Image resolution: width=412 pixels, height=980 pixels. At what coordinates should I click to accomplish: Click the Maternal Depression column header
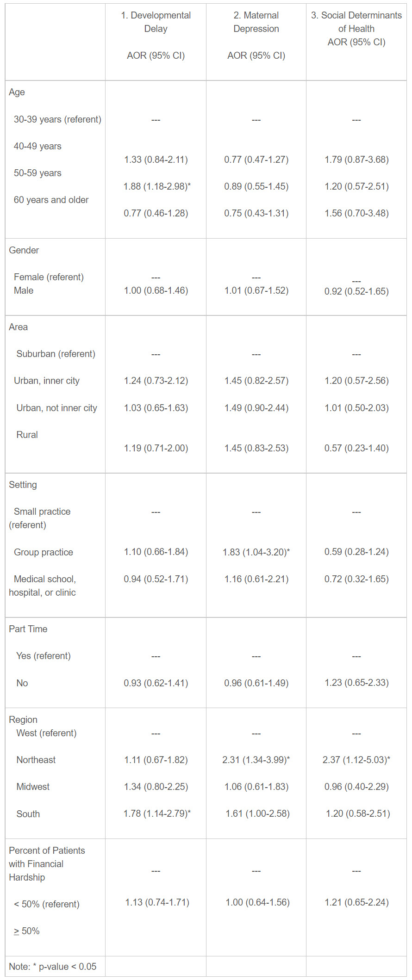[256, 22]
